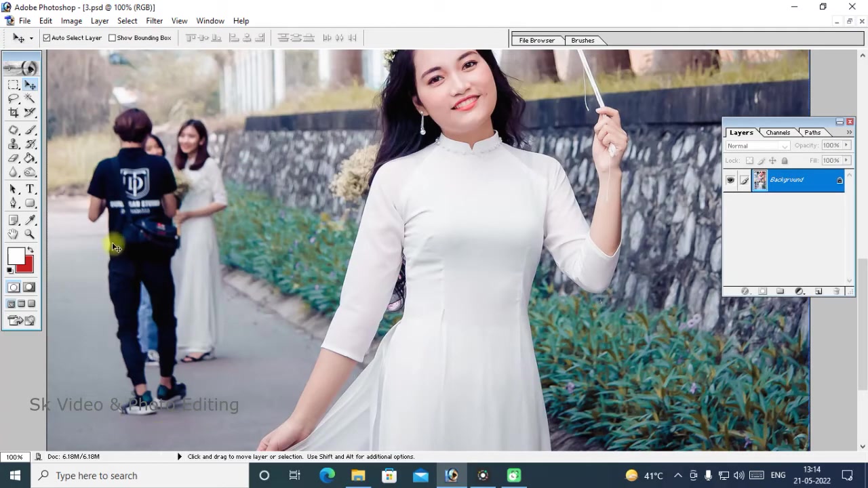Select the Lasso tool
Viewport: 868px width, 488px height.
(x=14, y=99)
